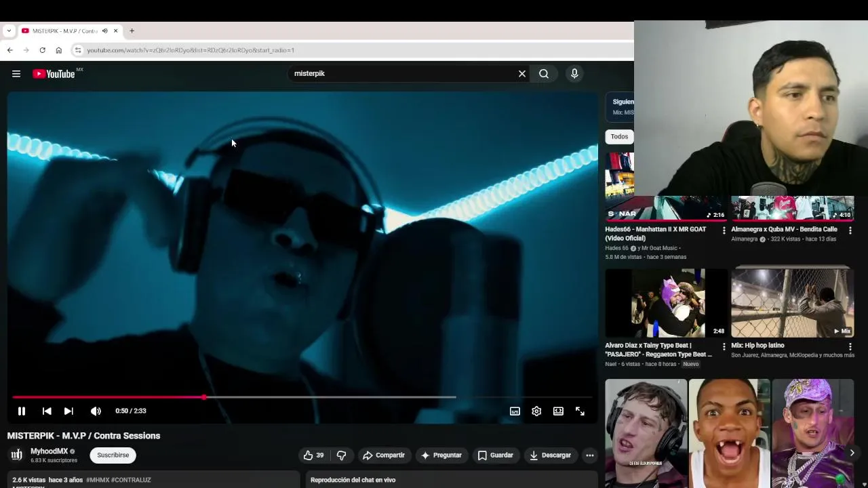Open the Mr Goat Music channel link
Image resolution: width=868 pixels, height=488 pixels.
659,248
